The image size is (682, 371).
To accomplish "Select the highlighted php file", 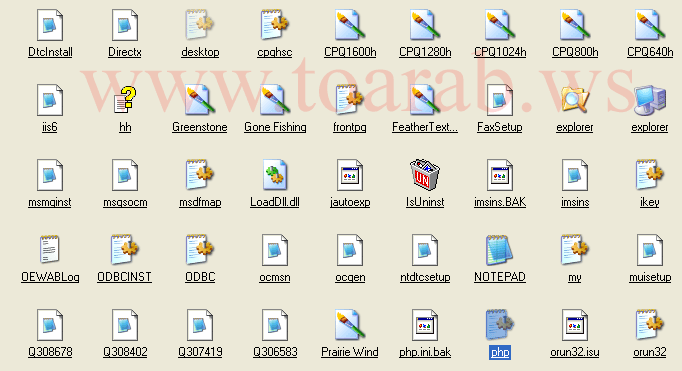I will [500, 352].
